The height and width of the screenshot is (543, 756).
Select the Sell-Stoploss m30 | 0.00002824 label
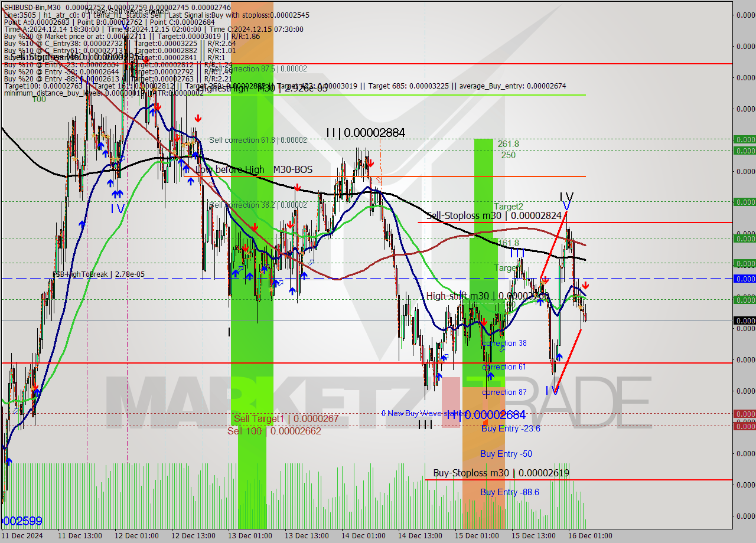(x=494, y=216)
